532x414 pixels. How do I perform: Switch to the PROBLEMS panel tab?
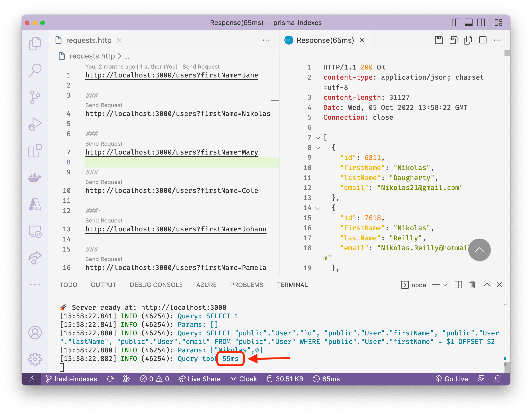[x=246, y=285]
